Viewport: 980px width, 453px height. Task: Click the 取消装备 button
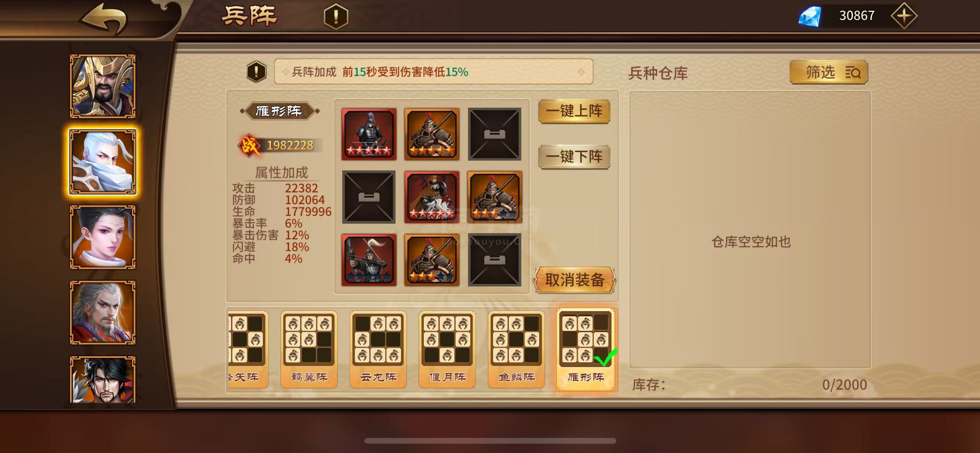[x=575, y=280]
